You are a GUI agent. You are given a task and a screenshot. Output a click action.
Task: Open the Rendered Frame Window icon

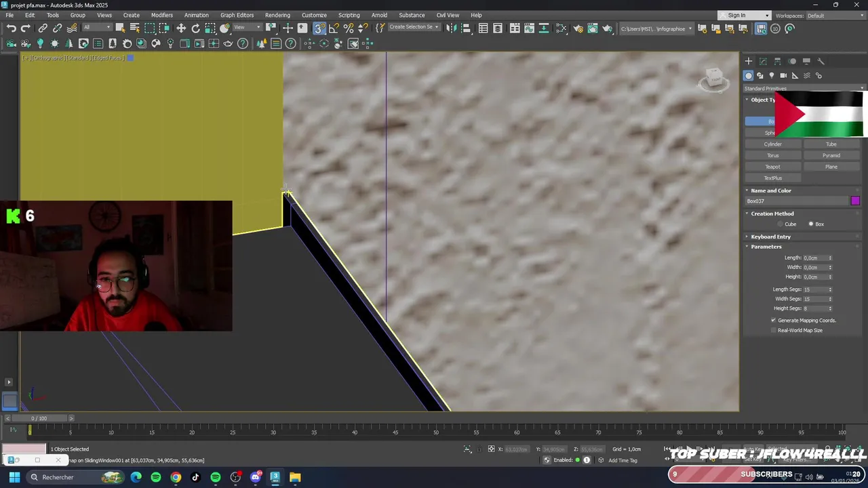coord(593,28)
